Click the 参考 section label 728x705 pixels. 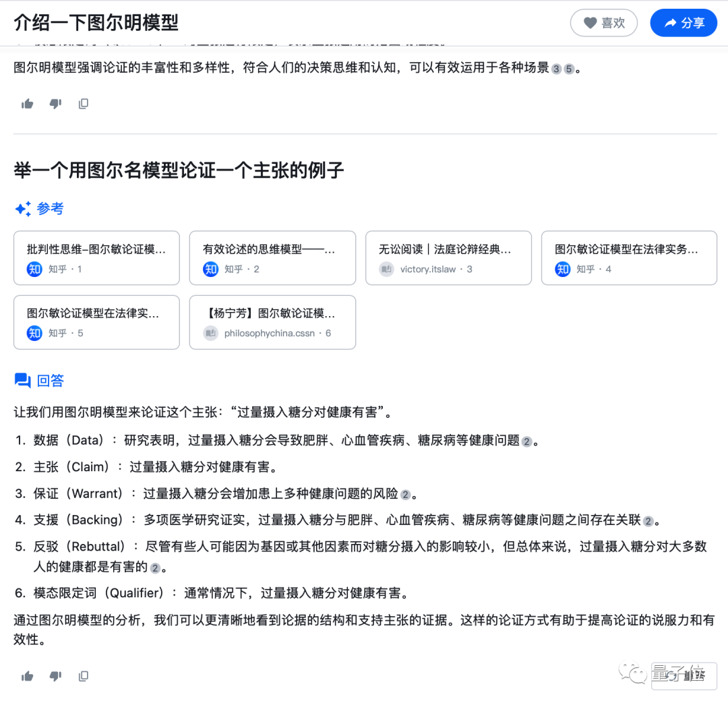point(50,209)
